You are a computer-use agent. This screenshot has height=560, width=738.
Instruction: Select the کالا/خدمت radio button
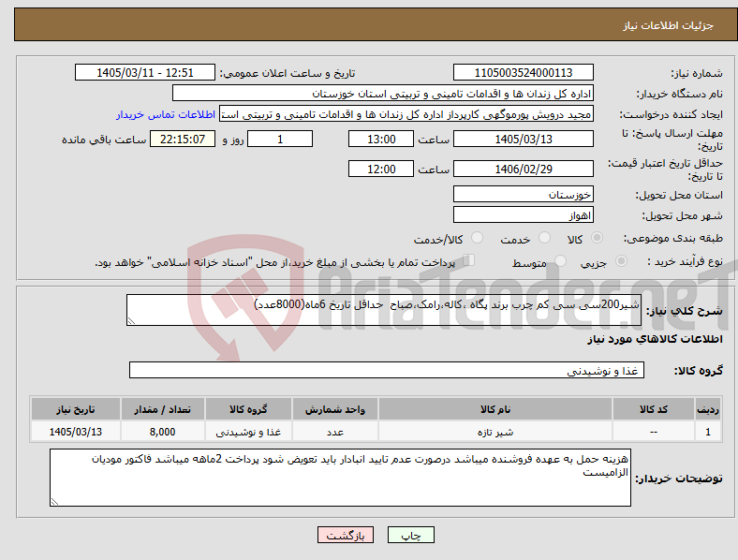478,238
